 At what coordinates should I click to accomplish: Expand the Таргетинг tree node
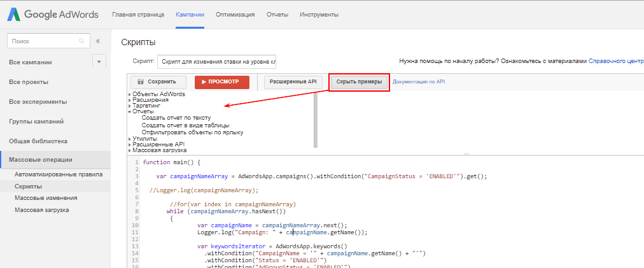tap(130, 106)
